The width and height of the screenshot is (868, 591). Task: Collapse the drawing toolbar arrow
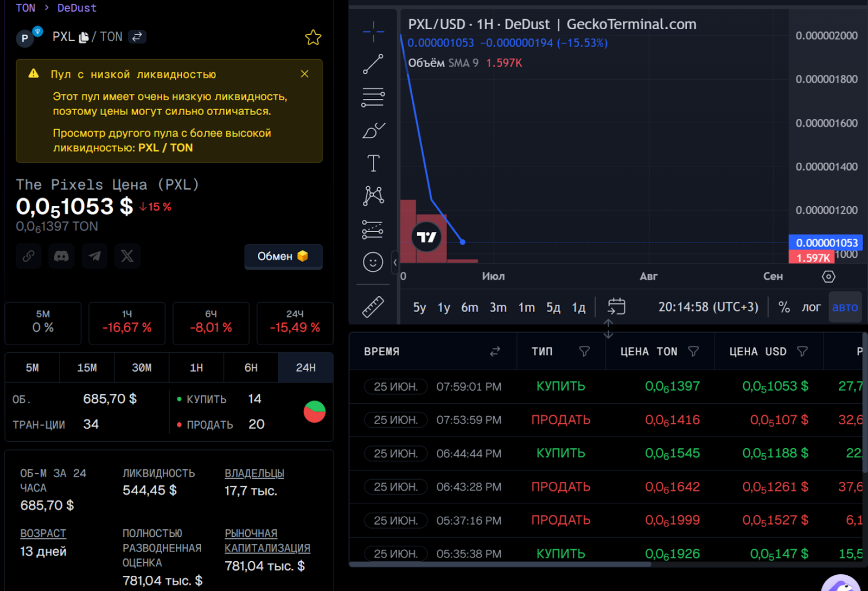coord(395,263)
